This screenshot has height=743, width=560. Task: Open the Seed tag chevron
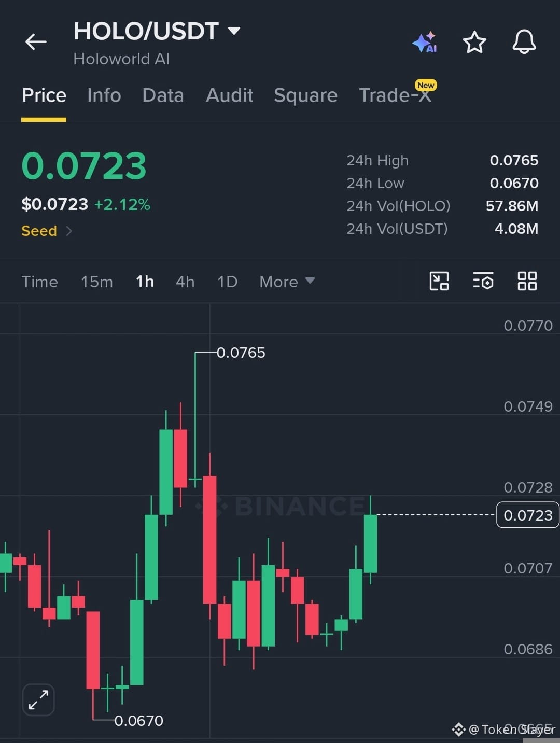69,231
